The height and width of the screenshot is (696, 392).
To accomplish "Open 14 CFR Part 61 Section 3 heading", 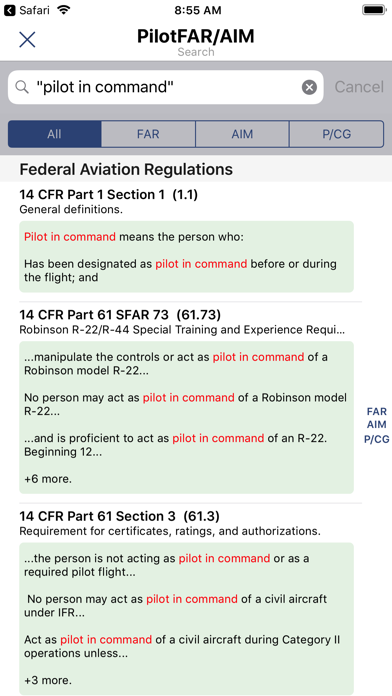I will pos(119,516).
